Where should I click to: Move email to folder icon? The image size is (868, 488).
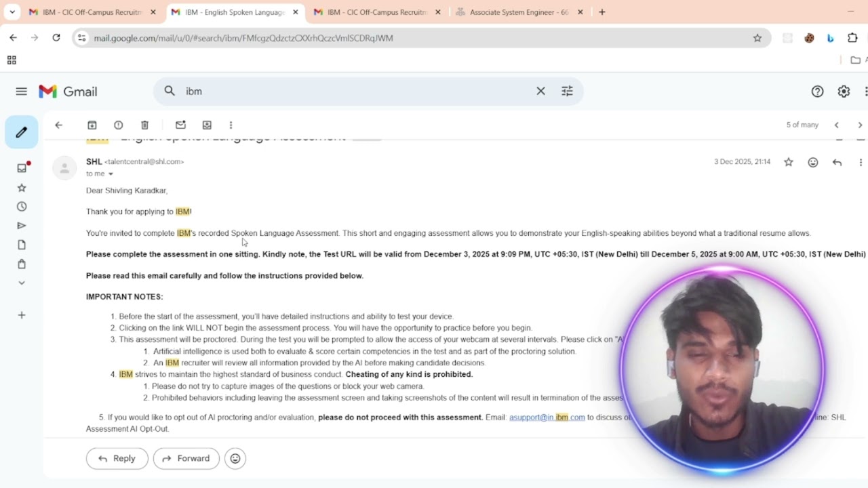click(x=207, y=125)
